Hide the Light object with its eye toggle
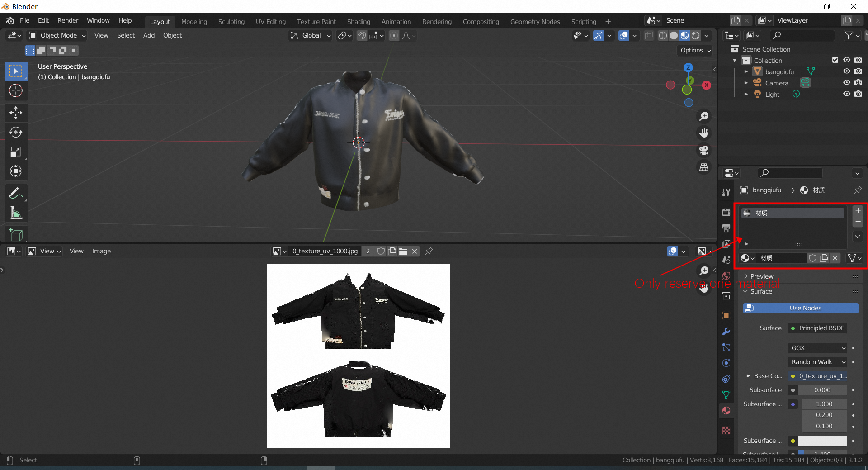The width and height of the screenshot is (868, 470). point(847,94)
